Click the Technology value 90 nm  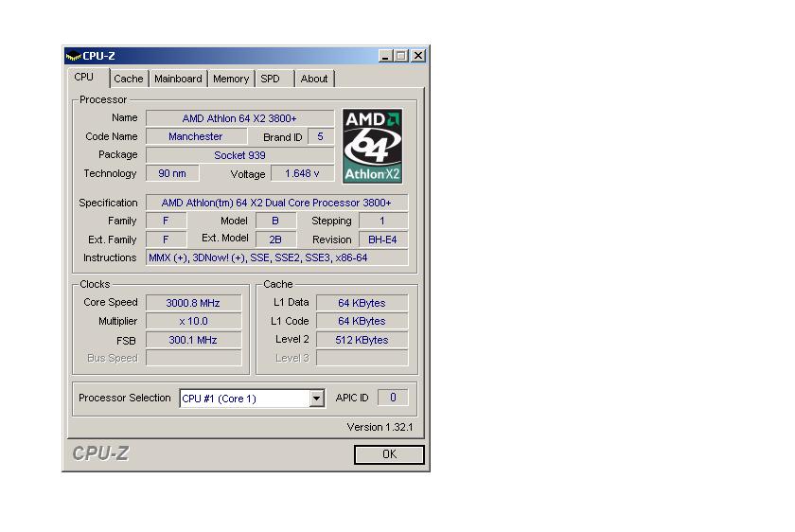[x=172, y=173]
